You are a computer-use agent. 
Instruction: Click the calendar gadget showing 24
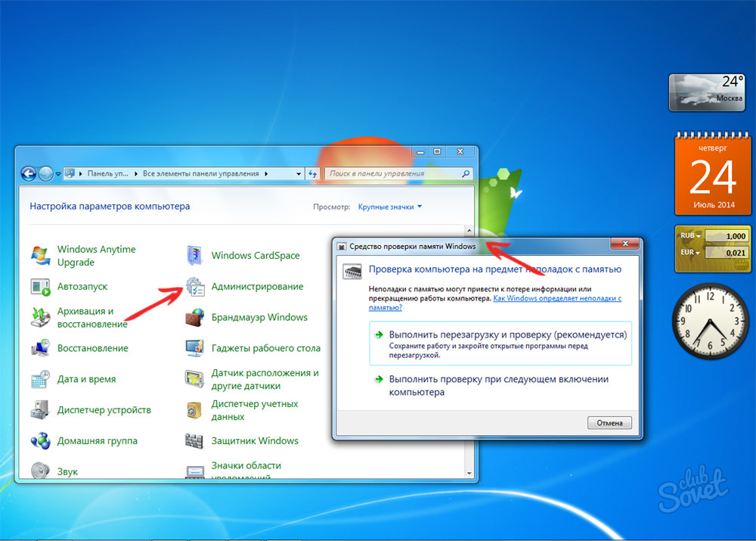(713, 174)
